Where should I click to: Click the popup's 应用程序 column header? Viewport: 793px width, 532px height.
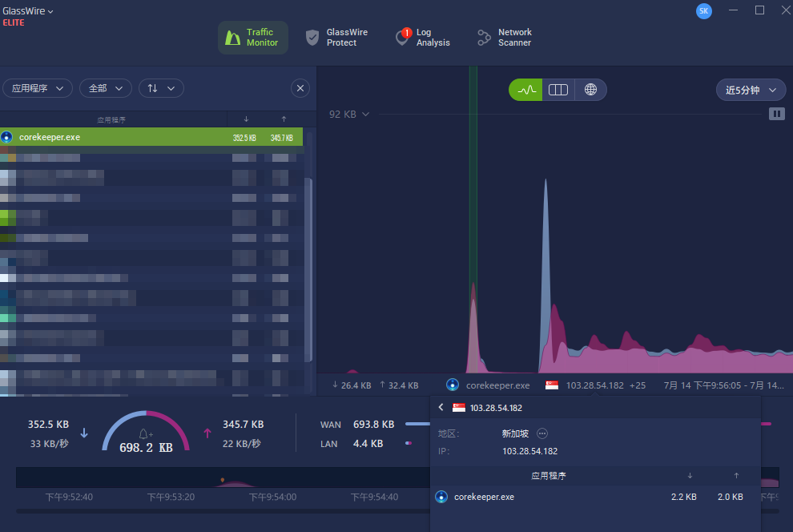point(549,475)
